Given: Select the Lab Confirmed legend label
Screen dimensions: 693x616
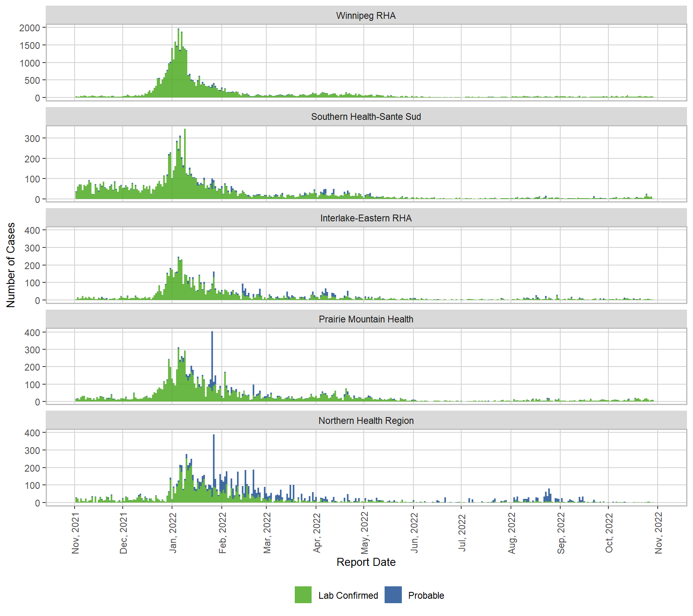Looking at the screenshot, I should coord(348,596).
